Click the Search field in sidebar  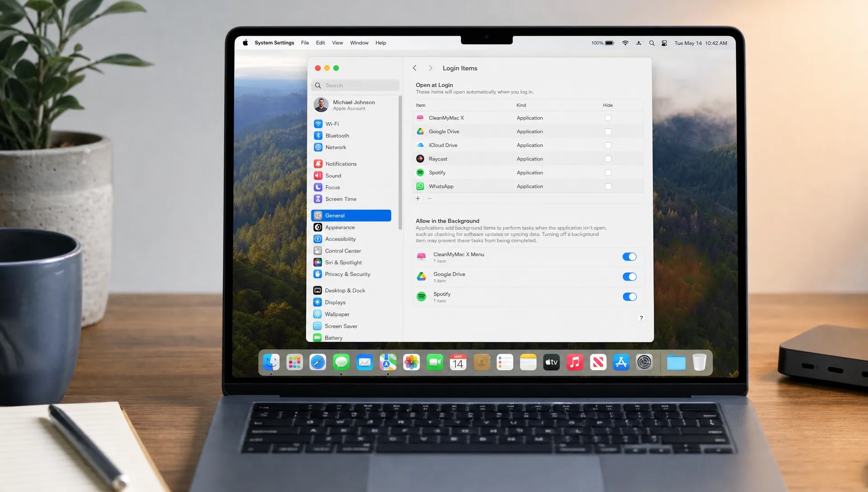pos(355,85)
